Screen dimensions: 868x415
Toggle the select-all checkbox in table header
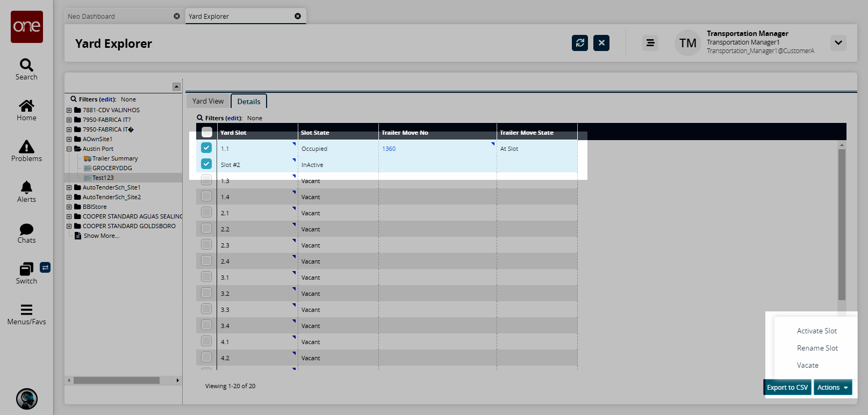207,132
